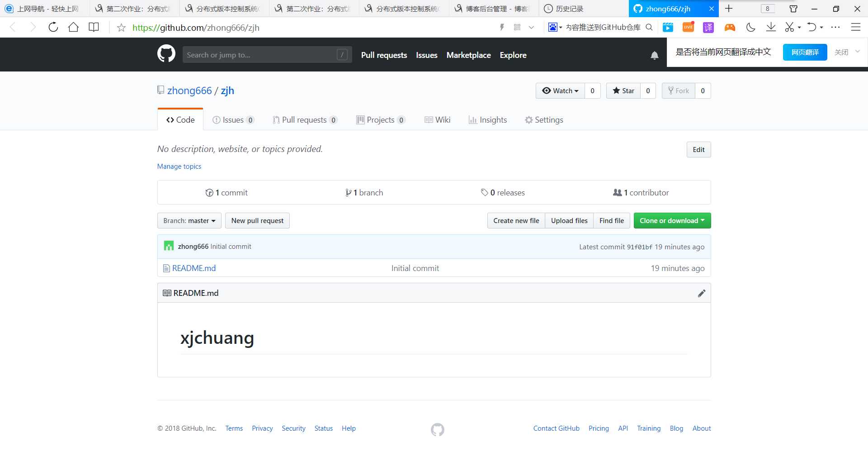The height and width of the screenshot is (466, 868).
Task: Click the 网页翻译 translate button
Action: tap(805, 52)
